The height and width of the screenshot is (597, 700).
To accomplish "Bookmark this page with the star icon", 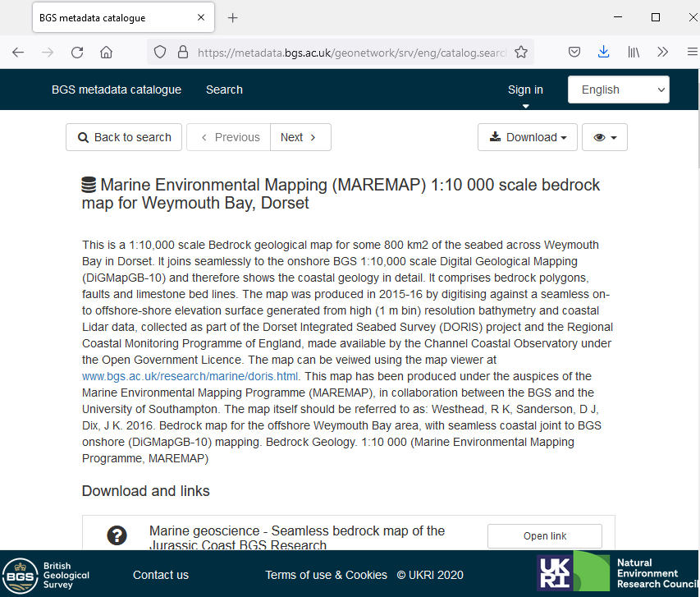I will (x=521, y=51).
